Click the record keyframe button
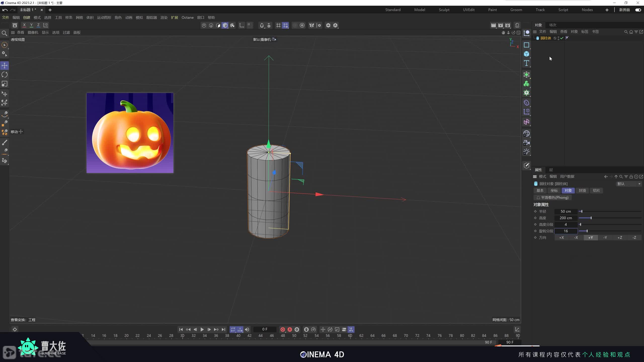 pos(283,329)
